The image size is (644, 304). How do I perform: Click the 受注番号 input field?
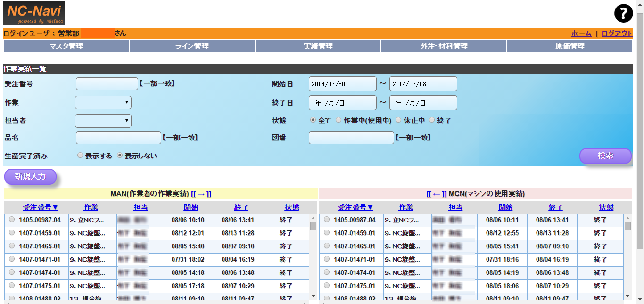107,84
